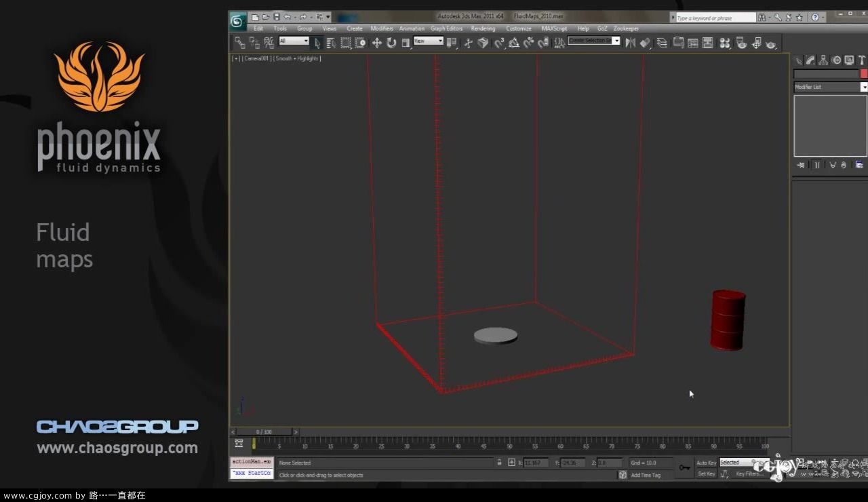The height and width of the screenshot is (502, 868).
Task: Open the Animation menu
Action: (412, 28)
